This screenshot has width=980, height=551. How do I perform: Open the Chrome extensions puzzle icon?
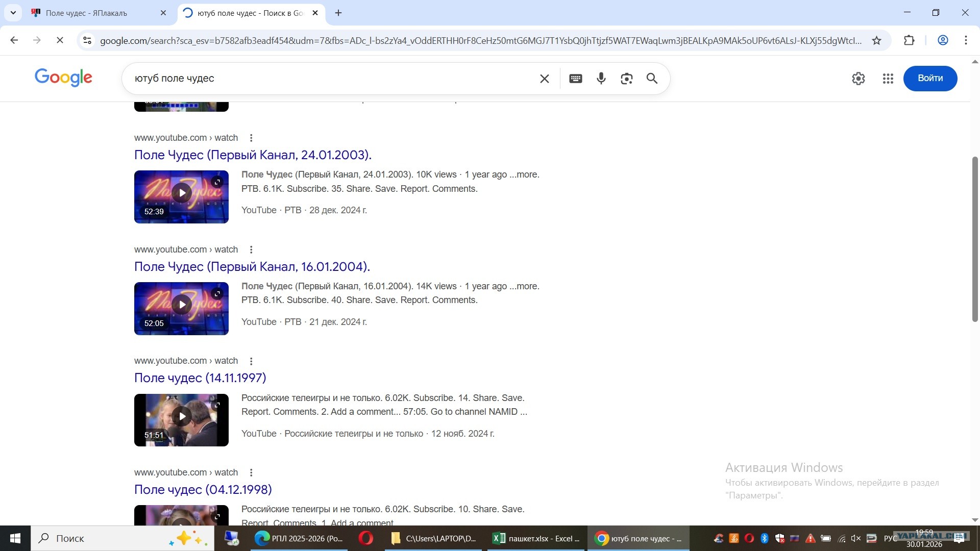909,40
